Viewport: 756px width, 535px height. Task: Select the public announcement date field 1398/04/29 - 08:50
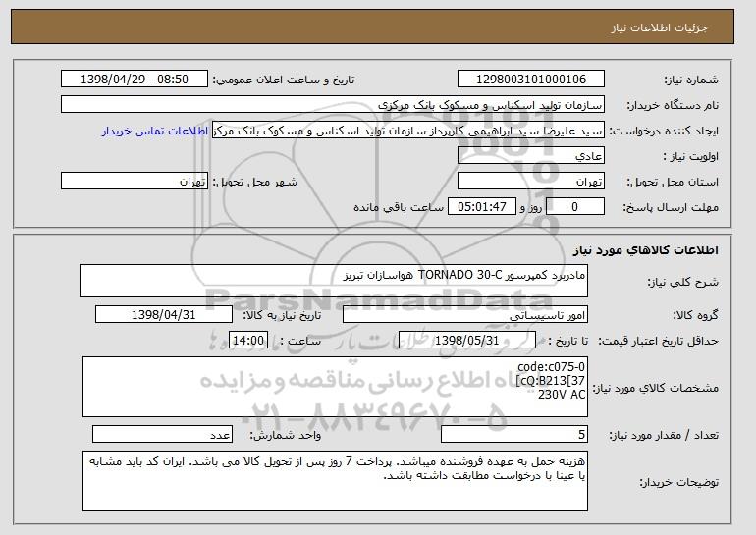click(x=135, y=80)
